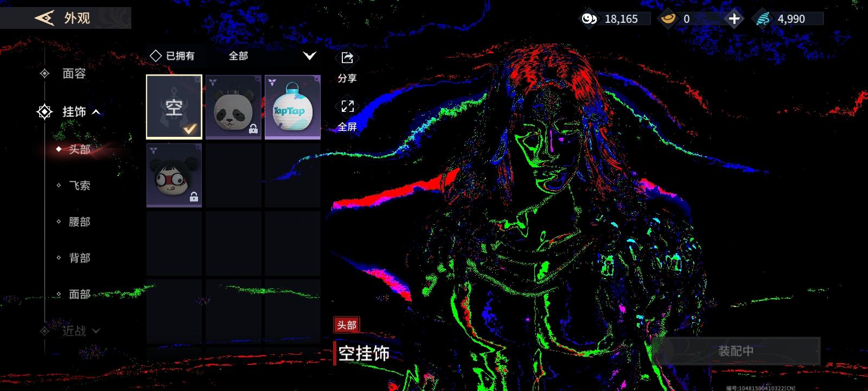Collapse the 挂饰 category section
This screenshot has height=391, width=868.
pyautogui.click(x=96, y=112)
